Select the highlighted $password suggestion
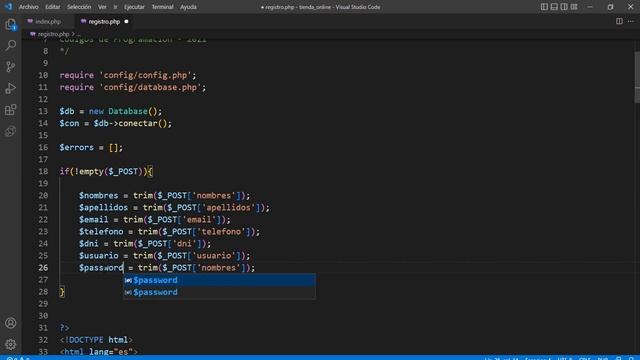The height and width of the screenshot is (360, 640). [219, 280]
